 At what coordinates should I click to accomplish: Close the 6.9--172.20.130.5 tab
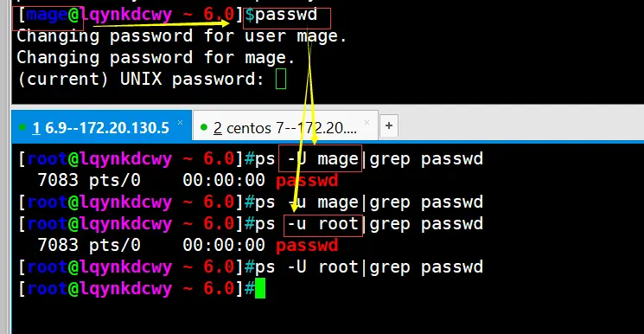coord(180,123)
